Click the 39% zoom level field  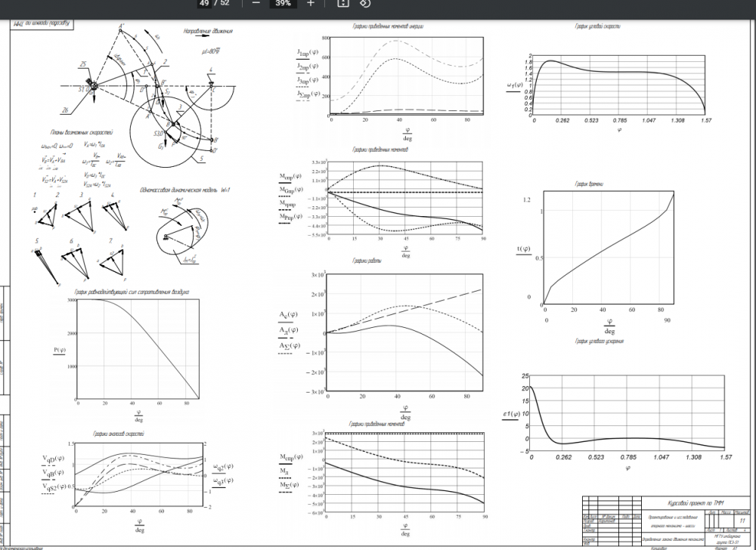pos(283,3)
